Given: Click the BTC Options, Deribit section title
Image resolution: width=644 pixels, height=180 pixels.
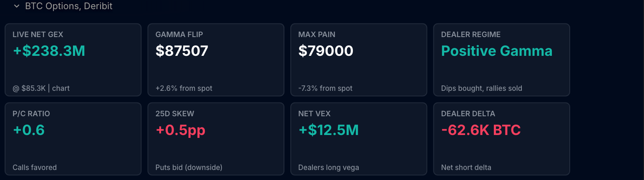Looking at the screenshot, I should click(68, 6).
